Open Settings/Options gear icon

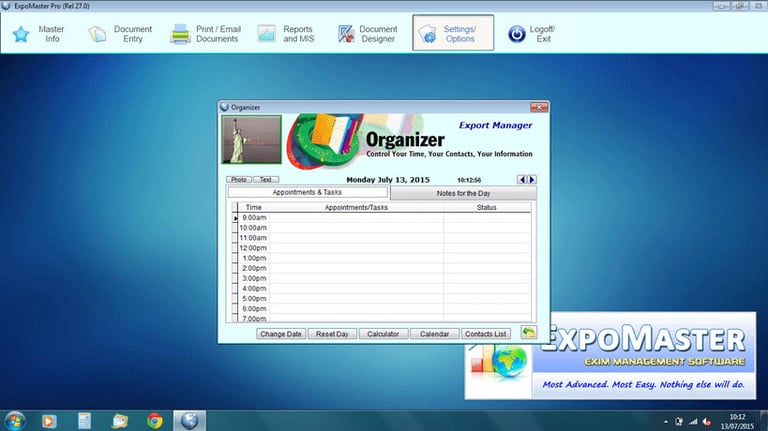tap(427, 34)
